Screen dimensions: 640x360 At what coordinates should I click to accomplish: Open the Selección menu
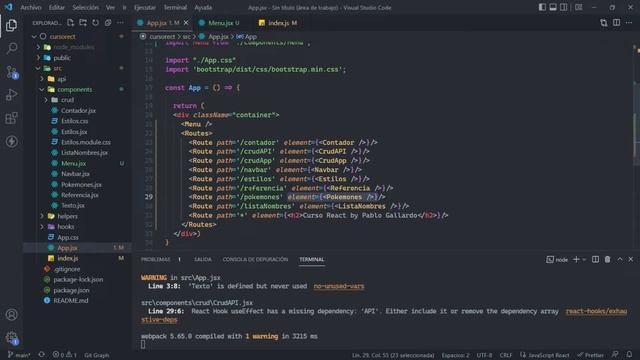click(x=85, y=7)
